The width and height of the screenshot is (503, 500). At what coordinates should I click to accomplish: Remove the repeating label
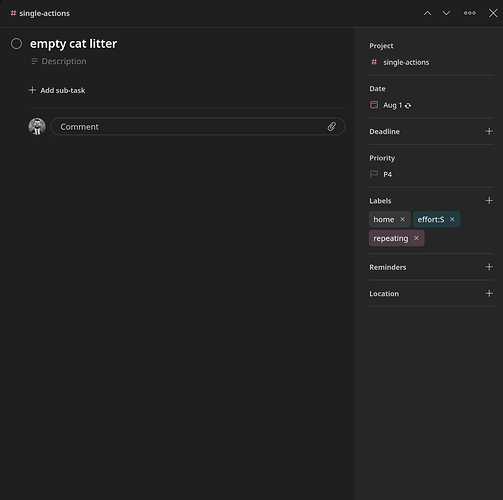[416, 238]
